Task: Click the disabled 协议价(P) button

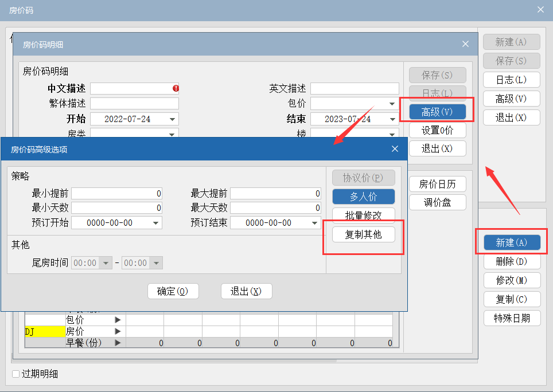Action: point(363,178)
